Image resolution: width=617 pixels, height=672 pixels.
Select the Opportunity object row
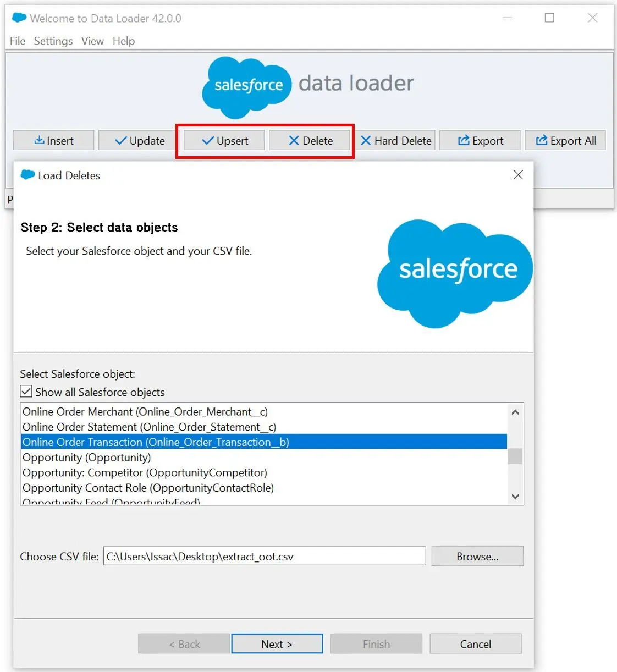pyautogui.click(x=264, y=457)
